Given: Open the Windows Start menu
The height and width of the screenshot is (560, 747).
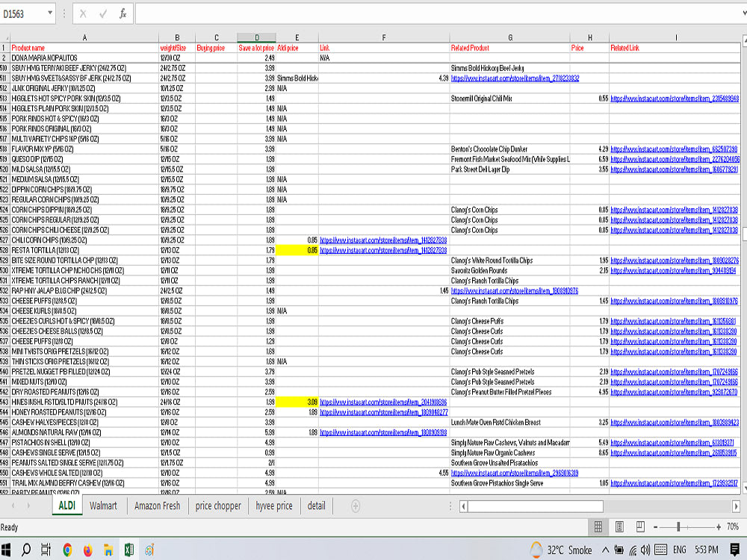Looking at the screenshot, I should click(x=6, y=550).
